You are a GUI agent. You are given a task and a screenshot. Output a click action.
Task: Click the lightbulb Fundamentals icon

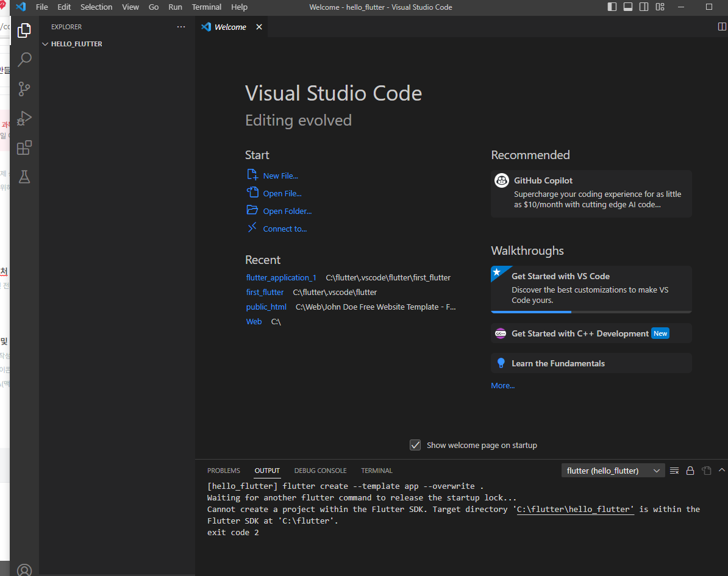point(501,363)
